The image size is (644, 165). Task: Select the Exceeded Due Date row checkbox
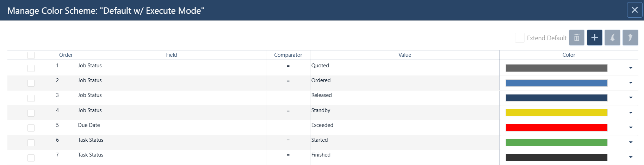(31, 128)
